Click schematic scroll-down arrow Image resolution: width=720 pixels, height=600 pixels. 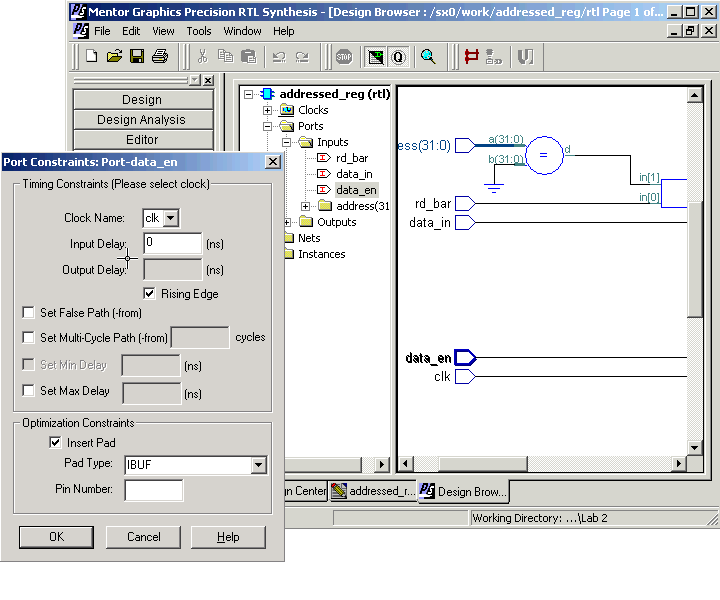tap(695, 448)
